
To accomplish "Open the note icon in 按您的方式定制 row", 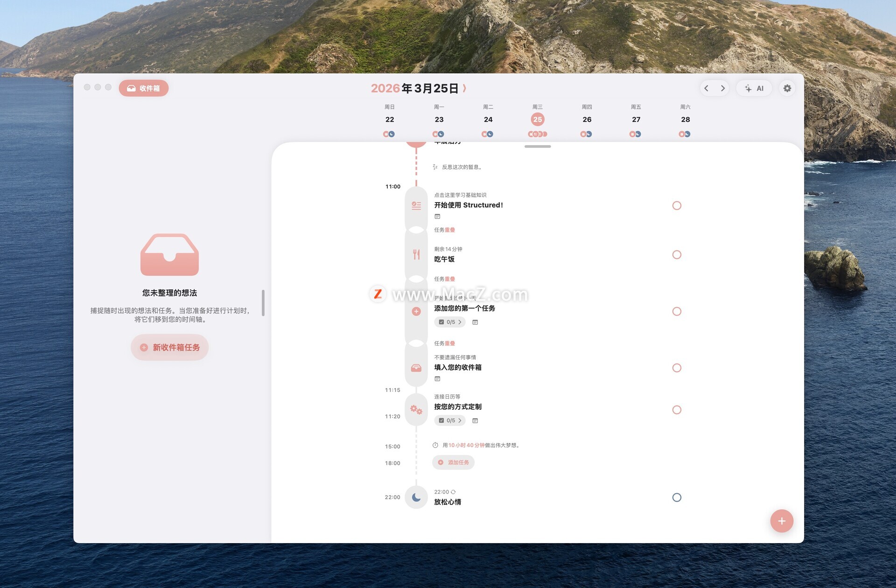I will (x=475, y=420).
